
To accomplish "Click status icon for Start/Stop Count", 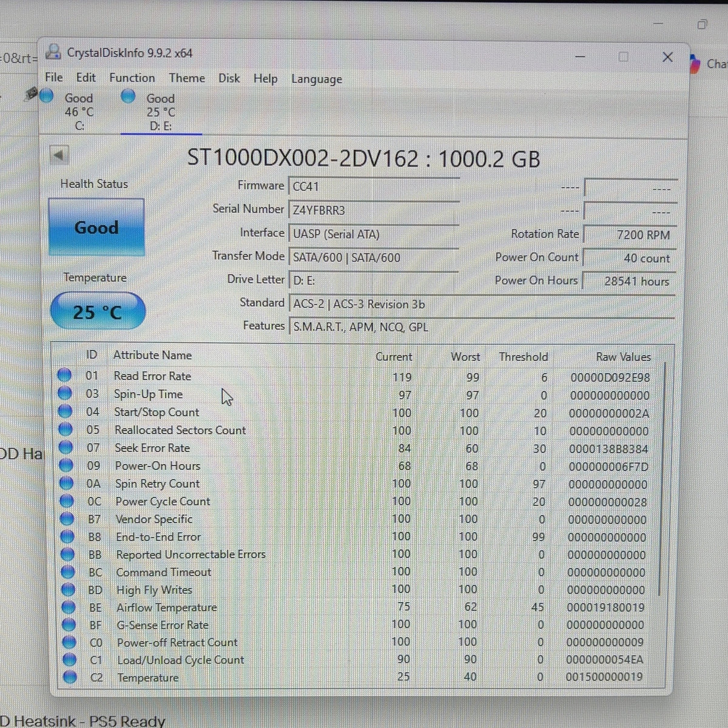I will tap(65, 412).
